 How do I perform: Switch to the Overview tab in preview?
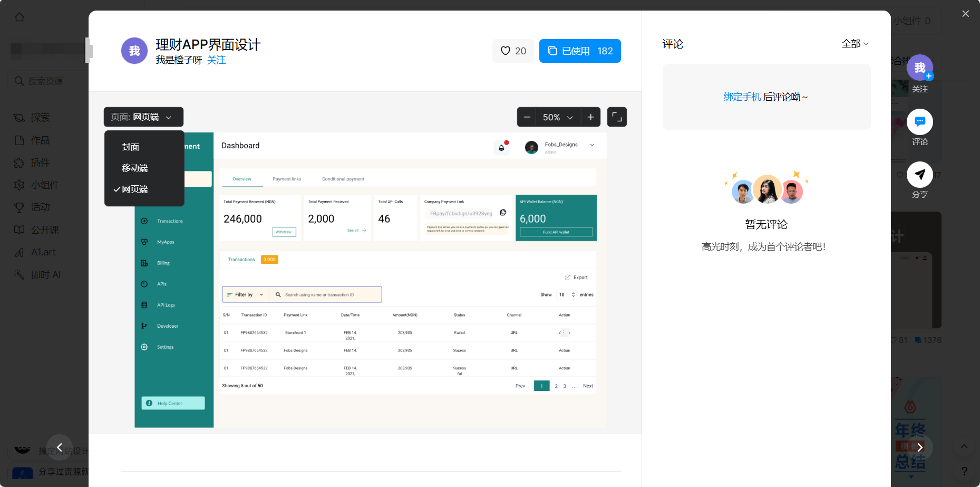coord(242,179)
